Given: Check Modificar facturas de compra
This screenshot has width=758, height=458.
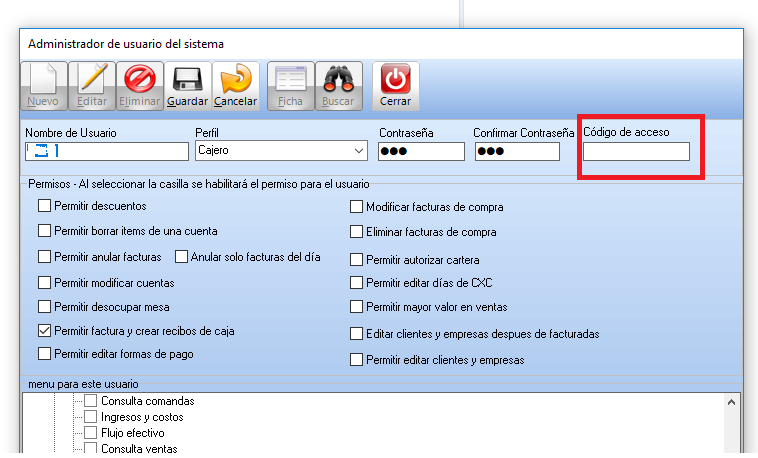Looking at the screenshot, I should pos(356,207).
